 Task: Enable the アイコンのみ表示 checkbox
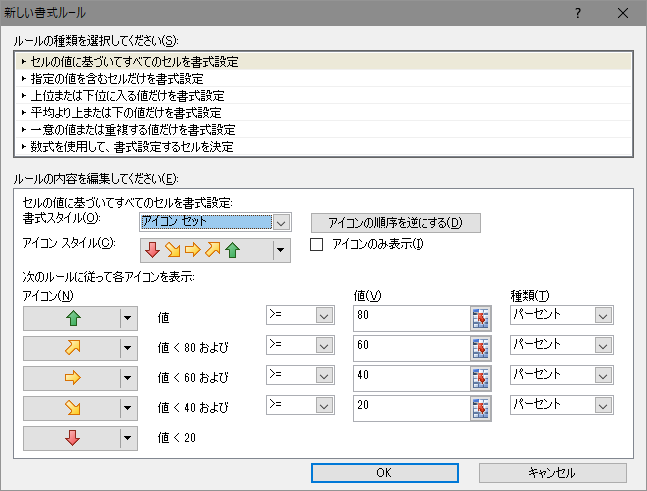[316, 245]
